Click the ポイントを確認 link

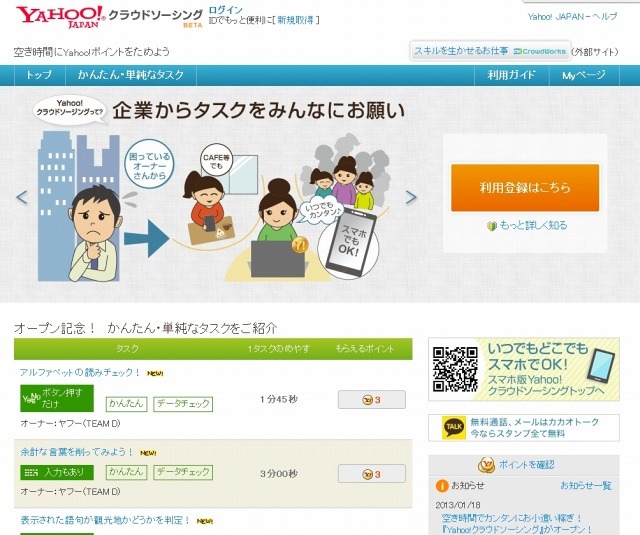tap(527, 465)
